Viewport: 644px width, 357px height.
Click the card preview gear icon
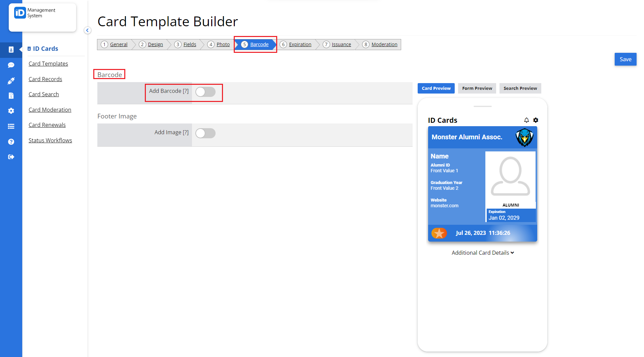tap(536, 120)
